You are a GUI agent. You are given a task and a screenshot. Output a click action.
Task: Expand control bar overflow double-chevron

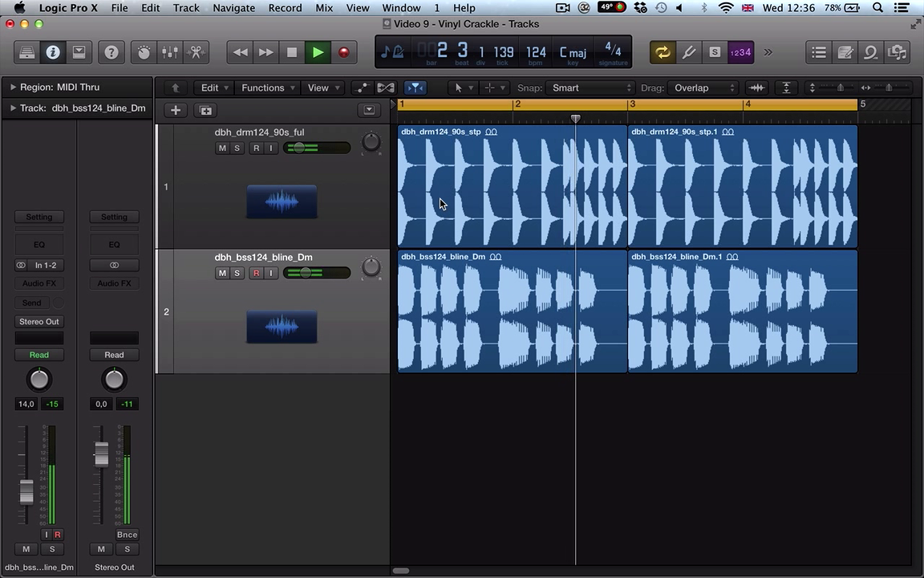click(x=768, y=52)
